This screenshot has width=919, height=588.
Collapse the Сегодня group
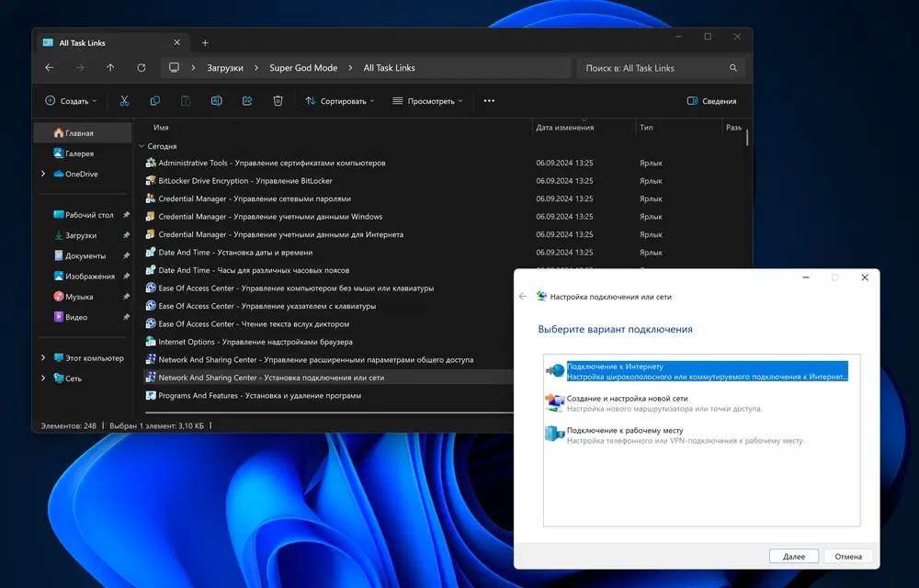[x=142, y=146]
